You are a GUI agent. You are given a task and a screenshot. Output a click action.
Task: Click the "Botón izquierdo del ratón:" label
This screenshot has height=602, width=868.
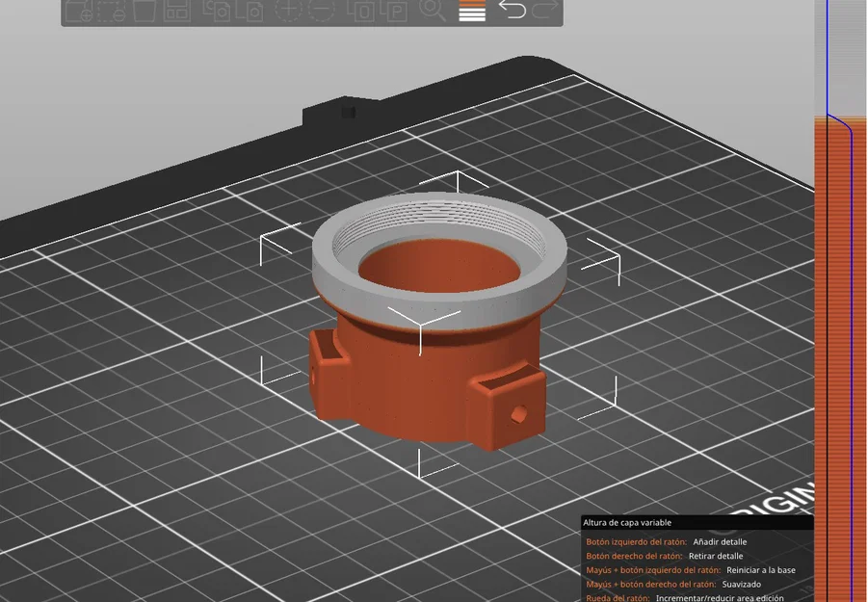[x=636, y=541]
